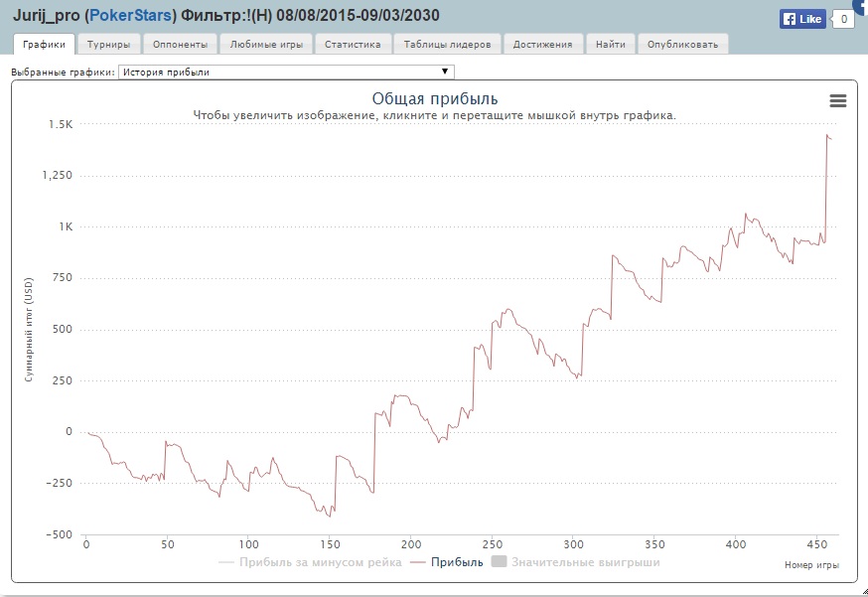Toggle the Прибыль за минусом рейка series
The height and width of the screenshot is (597, 868).
[x=310, y=562]
